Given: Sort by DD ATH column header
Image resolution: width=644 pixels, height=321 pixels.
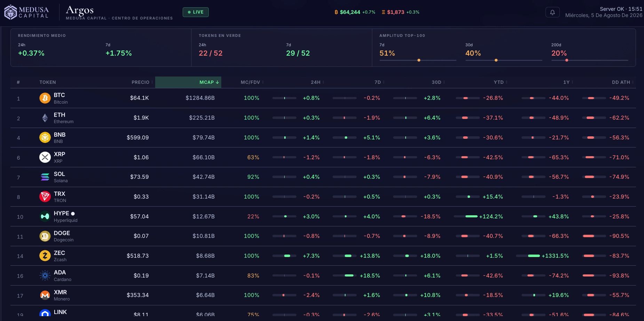Looking at the screenshot, I should [622, 82].
